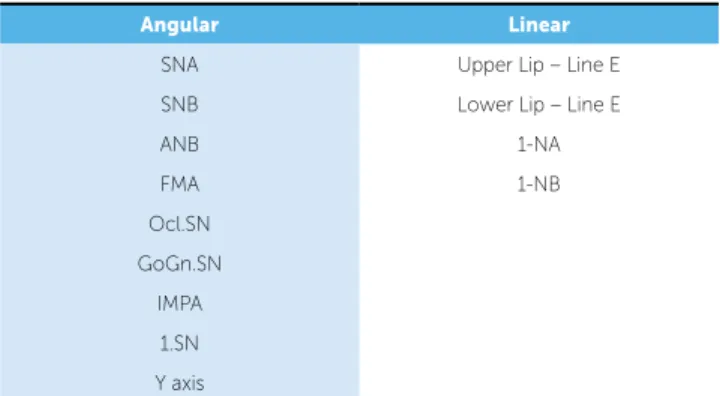Select the IMPA cell
The width and height of the screenshot is (720, 396).
180,303
